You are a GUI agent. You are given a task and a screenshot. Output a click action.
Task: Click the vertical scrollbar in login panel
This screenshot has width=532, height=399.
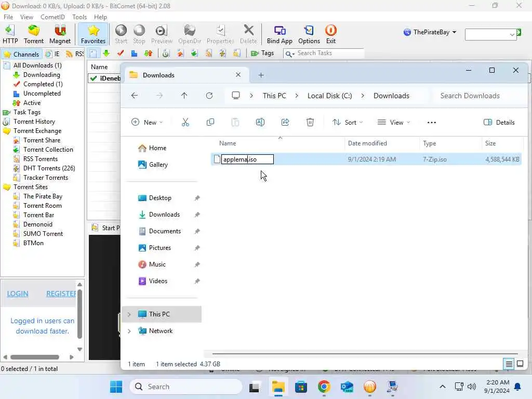79,314
